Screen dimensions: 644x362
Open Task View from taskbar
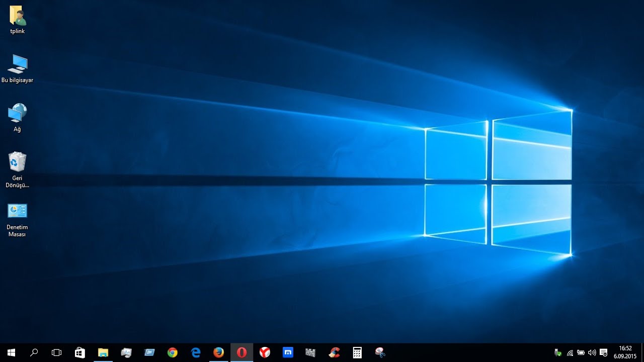pos(56,352)
